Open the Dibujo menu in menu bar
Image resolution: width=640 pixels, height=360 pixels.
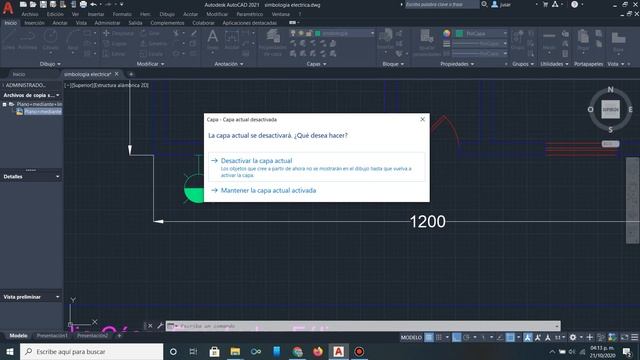pyautogui.click(x=167, y=14)
